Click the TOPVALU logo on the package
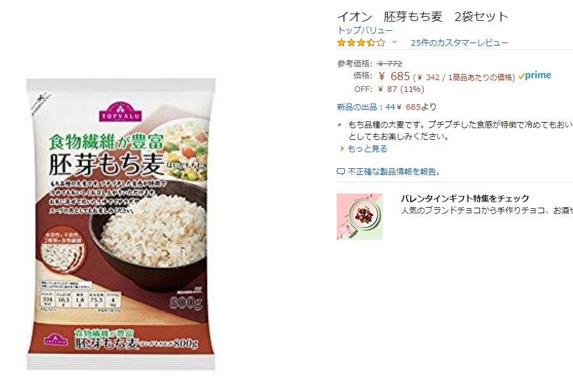This screenshot has width=573, height=392. [x=121, y=112]
